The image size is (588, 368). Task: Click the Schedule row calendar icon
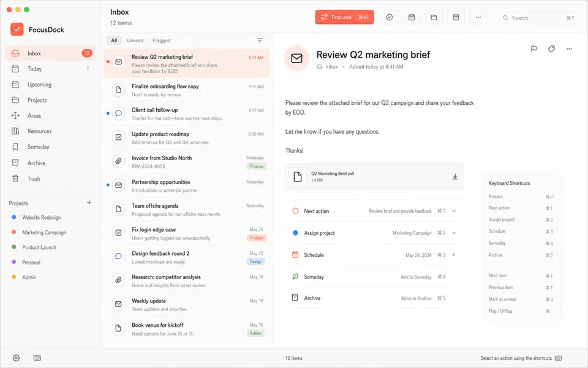click(x=295, y=255)
